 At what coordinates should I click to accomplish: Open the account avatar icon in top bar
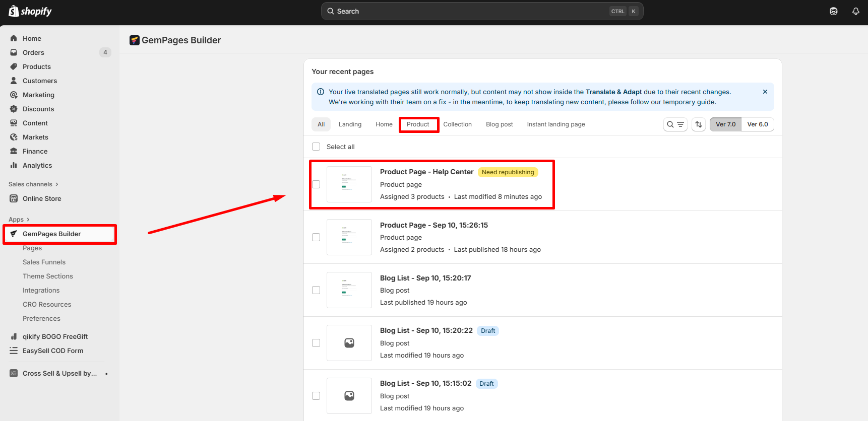[833, 11]
